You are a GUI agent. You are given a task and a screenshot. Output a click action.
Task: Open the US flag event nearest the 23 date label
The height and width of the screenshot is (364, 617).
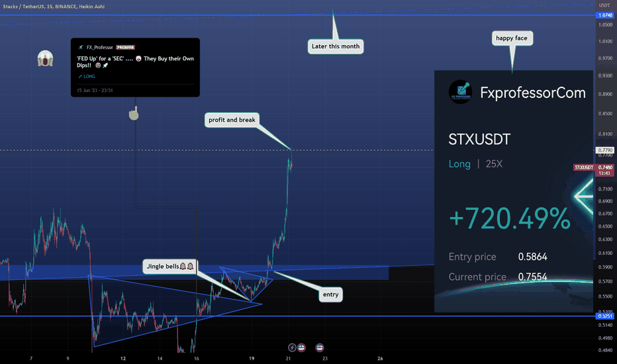click(x=320, y=347)
